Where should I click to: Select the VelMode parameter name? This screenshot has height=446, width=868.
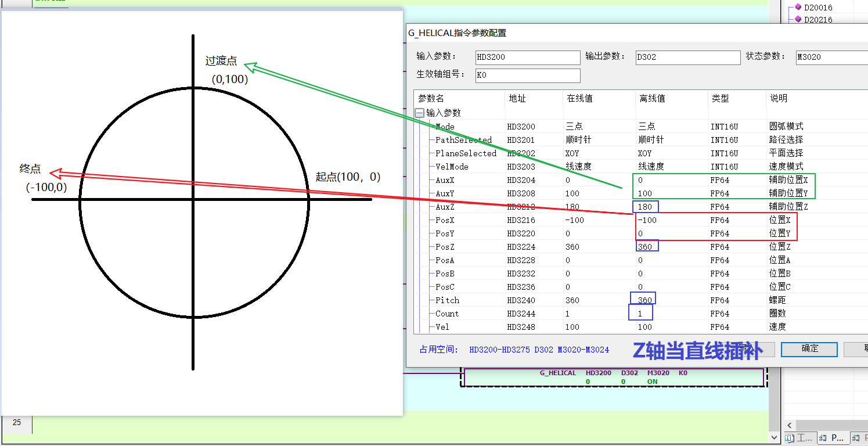point(452,166)
